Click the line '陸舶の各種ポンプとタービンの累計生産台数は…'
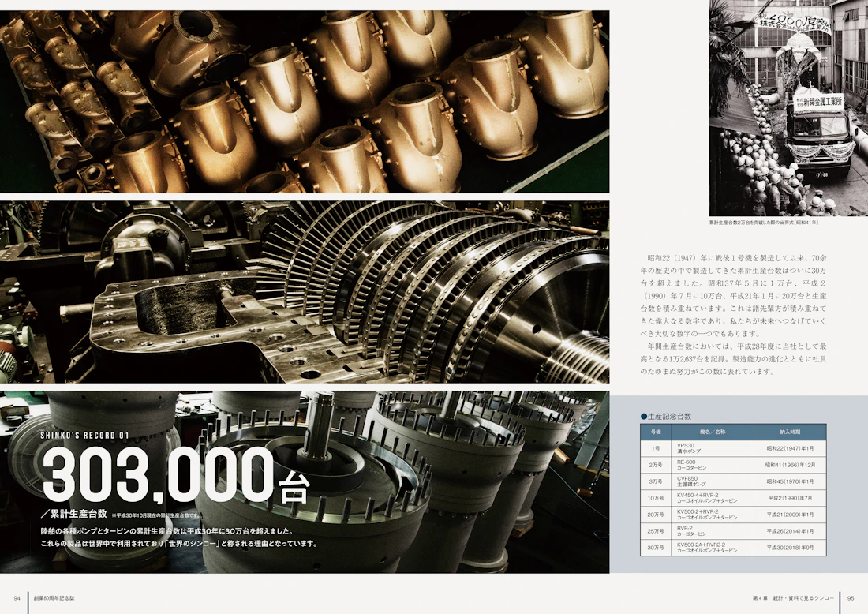 tap(166, 531)
